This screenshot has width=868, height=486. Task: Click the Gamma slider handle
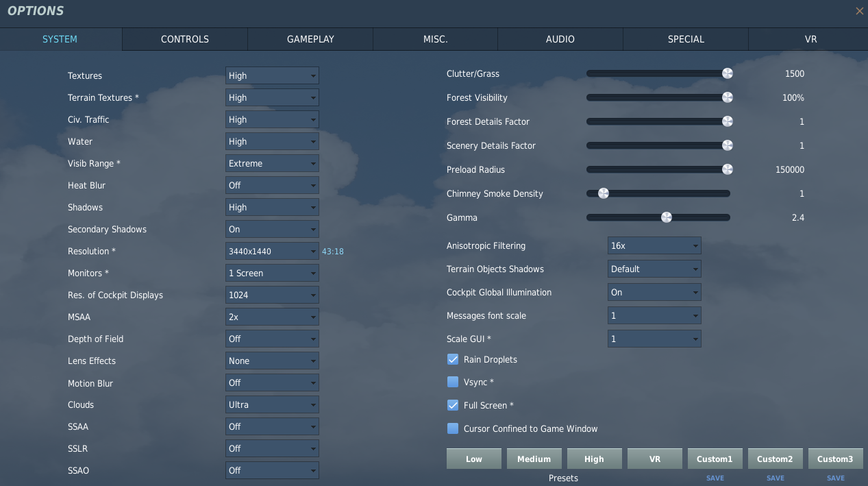pyautogui.click(x=666, y=217)
